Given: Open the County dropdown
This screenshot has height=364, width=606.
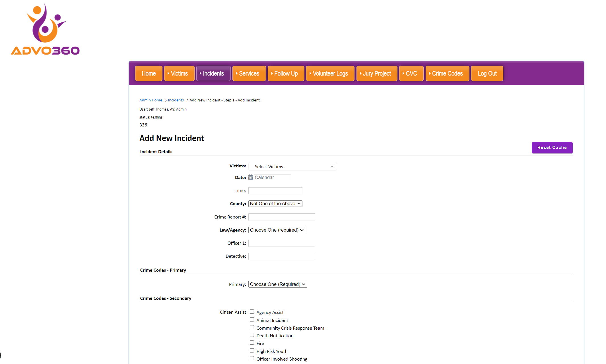Looking at the screenshot, I should pyautogui.click(x=275, y=203).
